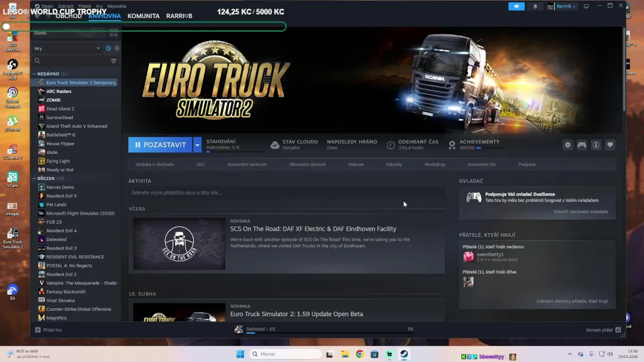Image resolution: width=644 pixels, height=362 pixels.
Task: Open sweetbetty1 friend avatar
Action: click(468, 256)
